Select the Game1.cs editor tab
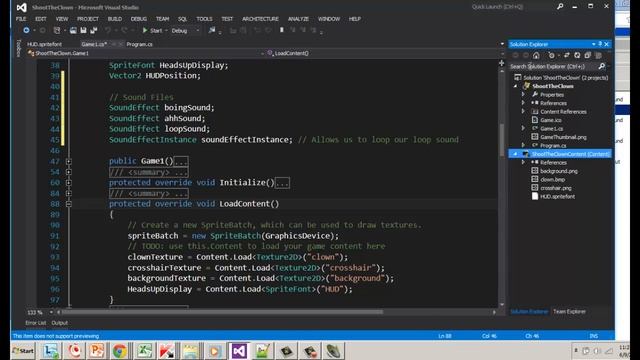The height and width of the screenshot is (360, 640). click(x=94, y=44)
